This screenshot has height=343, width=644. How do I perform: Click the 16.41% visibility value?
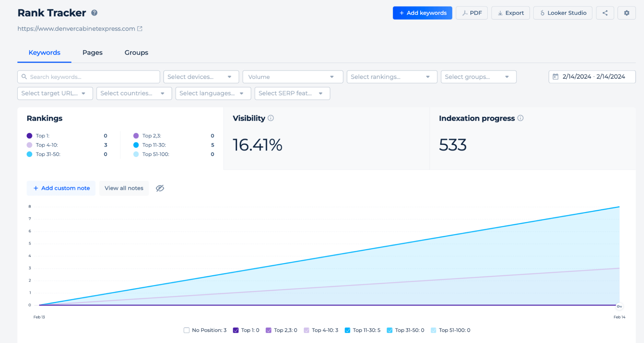pyautogui.click(x=257, y=145)
